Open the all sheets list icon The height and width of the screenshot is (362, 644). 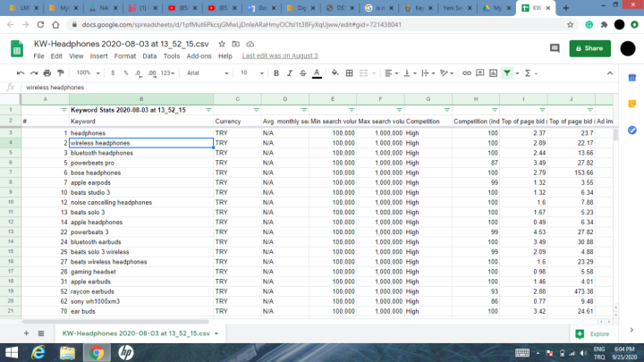[41, 333]
